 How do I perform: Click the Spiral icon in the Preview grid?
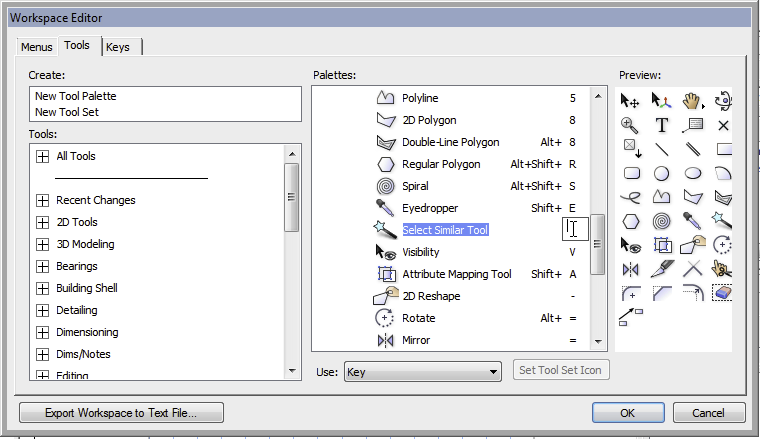[x=662, y=221]
